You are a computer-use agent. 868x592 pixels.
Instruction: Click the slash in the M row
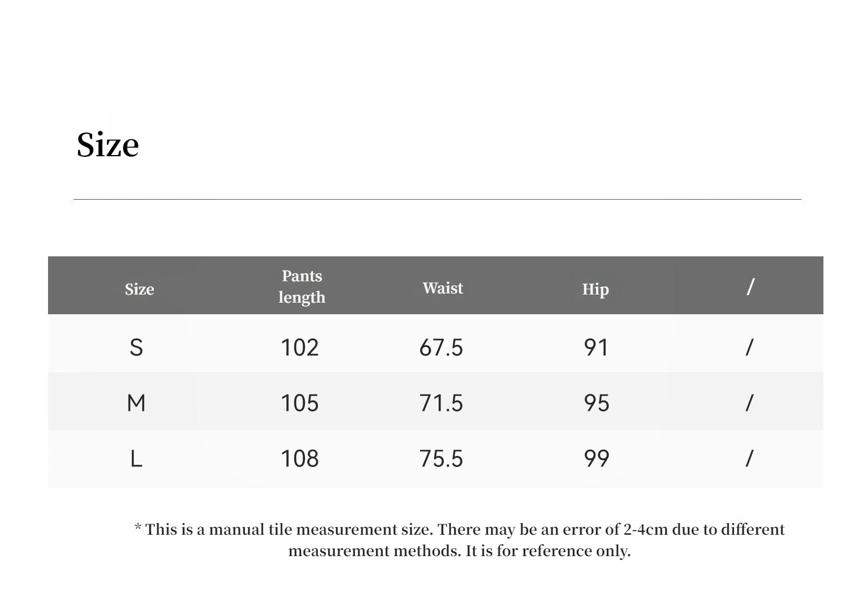point(749,403)
